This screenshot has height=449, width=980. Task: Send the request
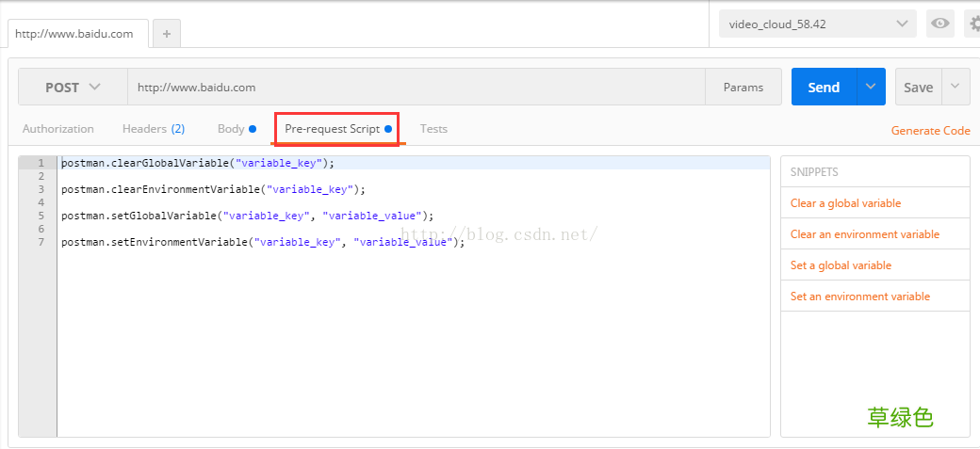click(824, 87)
